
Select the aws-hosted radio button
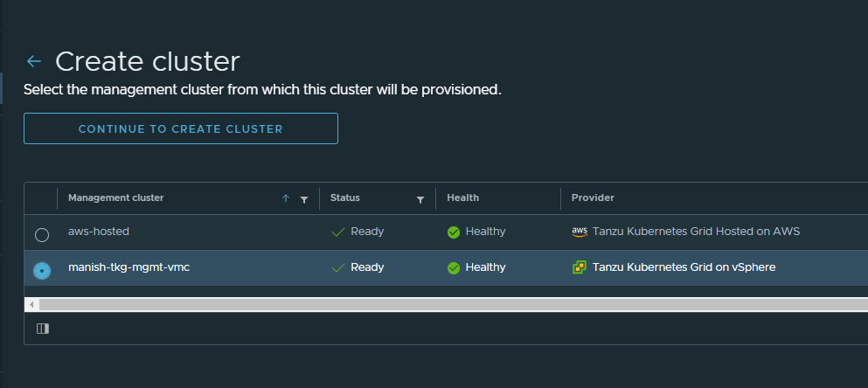point(42,235)
